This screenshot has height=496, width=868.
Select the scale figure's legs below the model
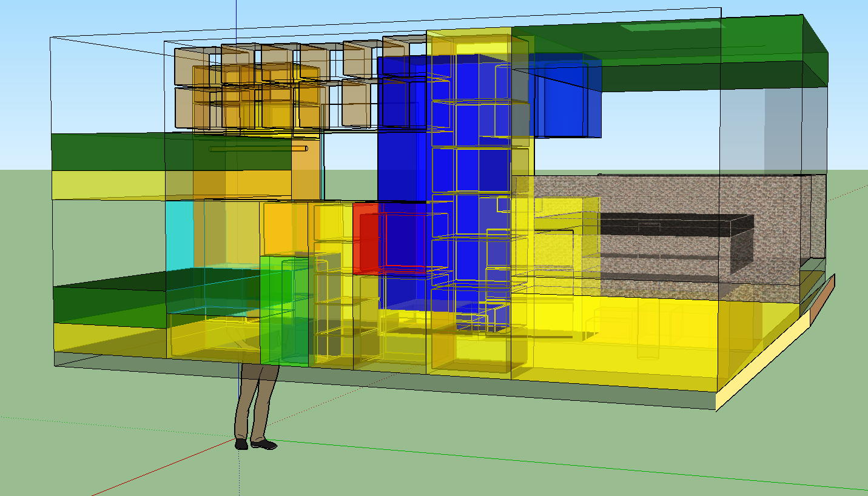[255, 400]
